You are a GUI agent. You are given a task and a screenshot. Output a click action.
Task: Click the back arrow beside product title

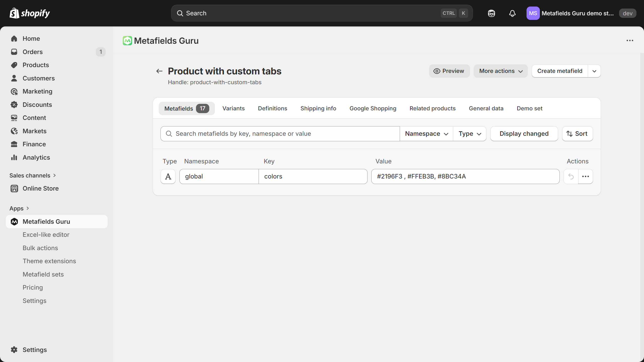point(159,71)
